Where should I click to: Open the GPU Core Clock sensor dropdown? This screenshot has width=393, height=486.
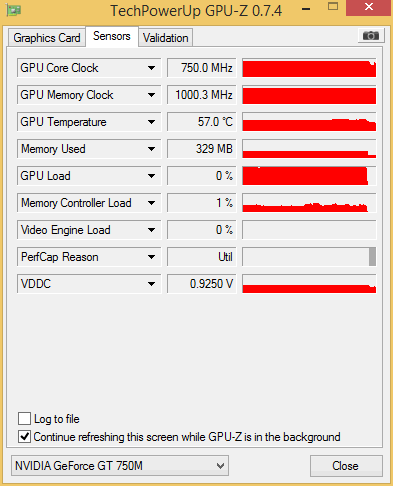pos(151,68)
